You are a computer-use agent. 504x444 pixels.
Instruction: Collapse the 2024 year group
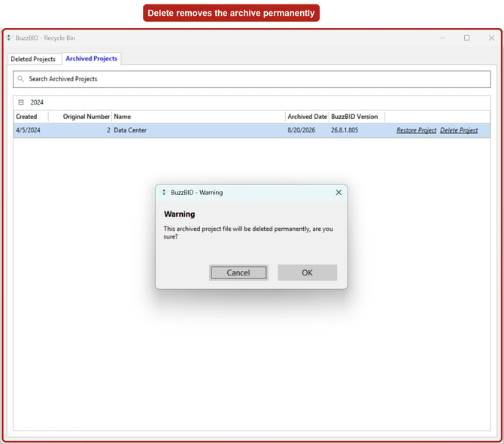coord(21,102)
